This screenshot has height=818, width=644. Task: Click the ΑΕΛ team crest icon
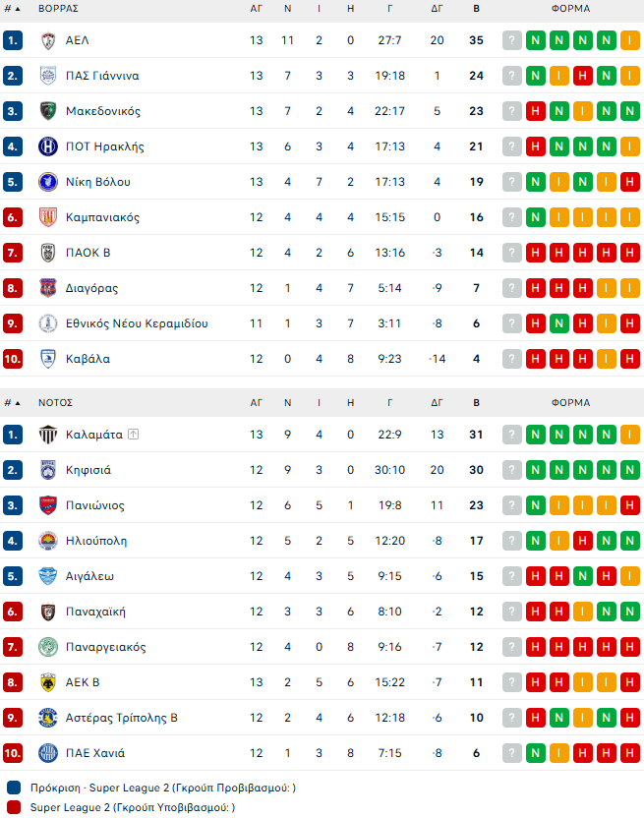pos(48,40)
